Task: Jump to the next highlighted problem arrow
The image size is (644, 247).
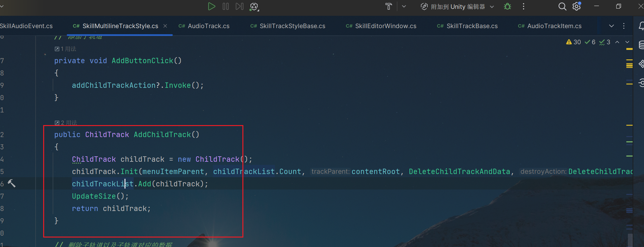Action: (x=627, y=42)
